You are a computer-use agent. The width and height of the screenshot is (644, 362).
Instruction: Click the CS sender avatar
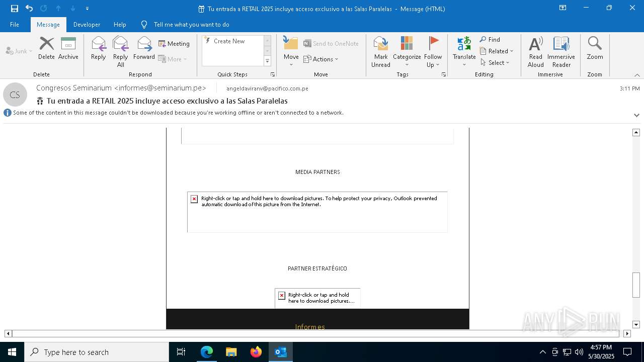(x=15, y=95)
